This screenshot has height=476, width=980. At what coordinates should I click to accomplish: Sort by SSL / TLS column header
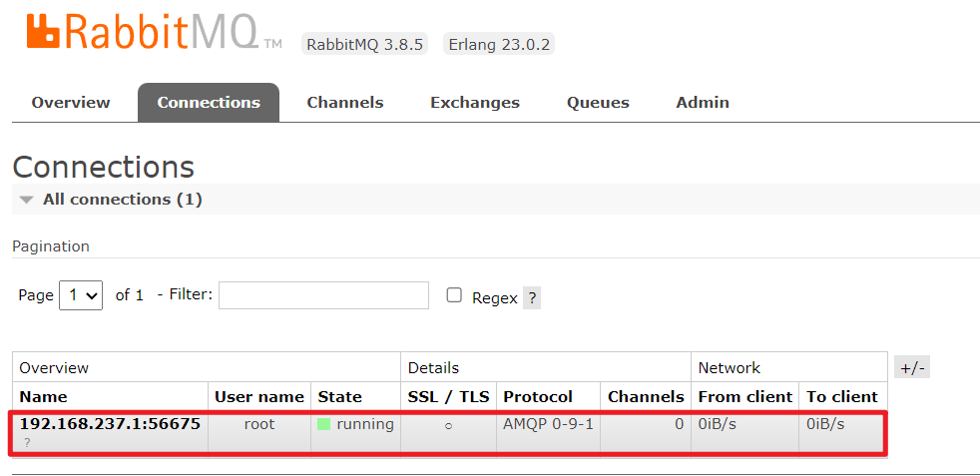coord(449,397)
